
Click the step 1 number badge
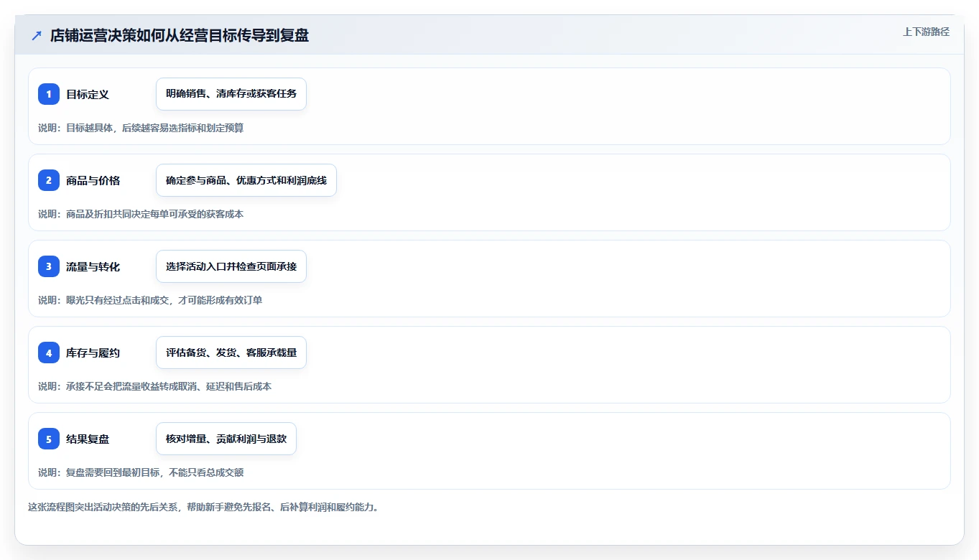[49, 94]
